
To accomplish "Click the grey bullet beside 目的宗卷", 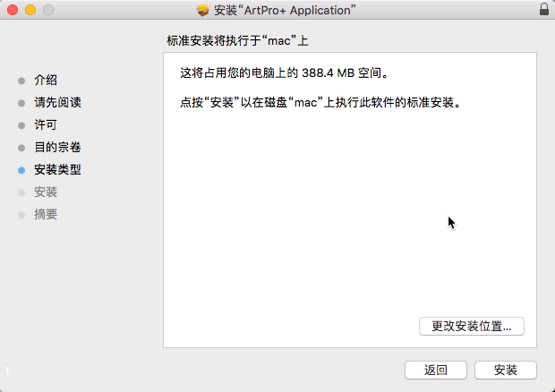I will point(21,148).
